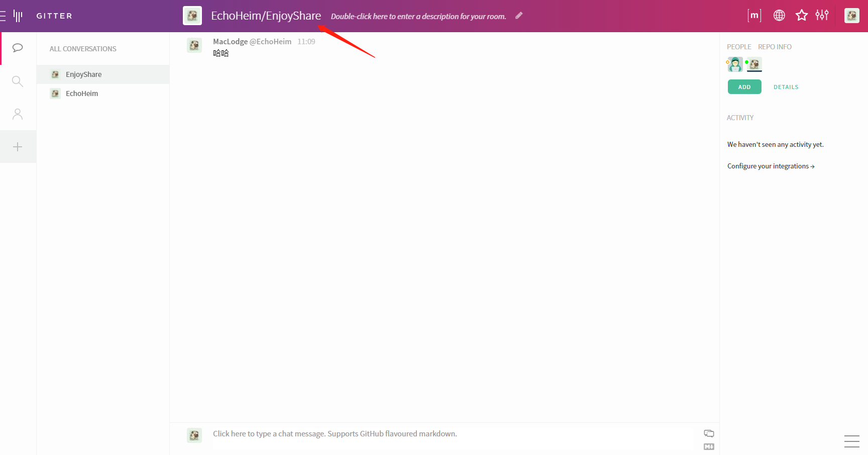868x455 pixels.
Task: Click the MacLodge message avatar
Action: point(194,45)
